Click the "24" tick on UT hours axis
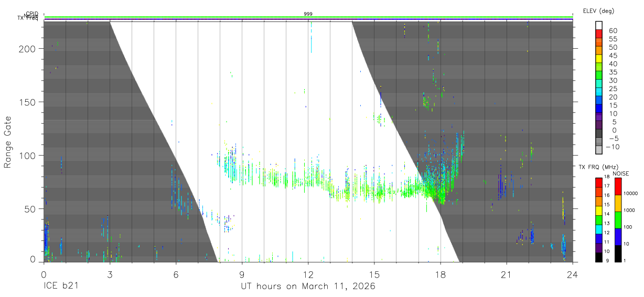644x297 pixels. coord(572,274)
